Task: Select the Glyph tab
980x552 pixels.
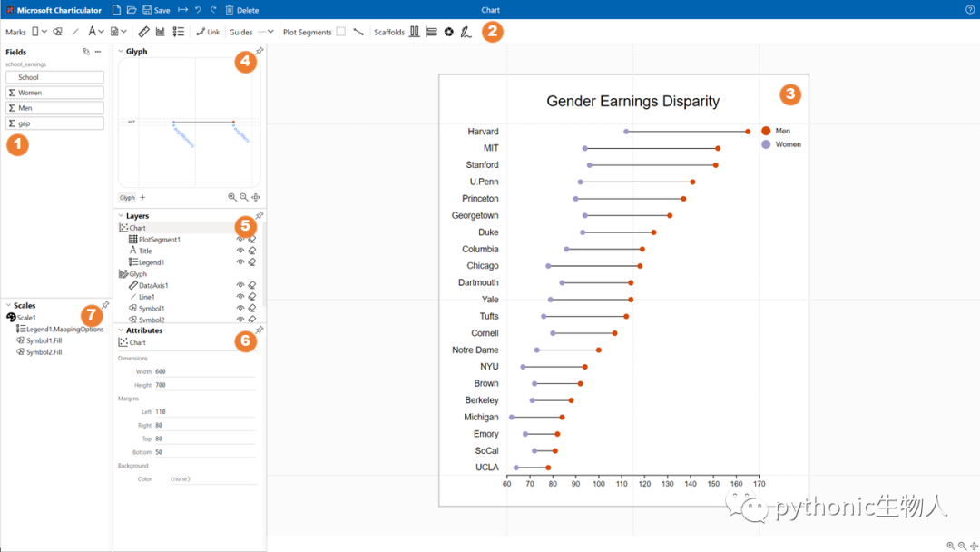Action: tap(127, 198)
